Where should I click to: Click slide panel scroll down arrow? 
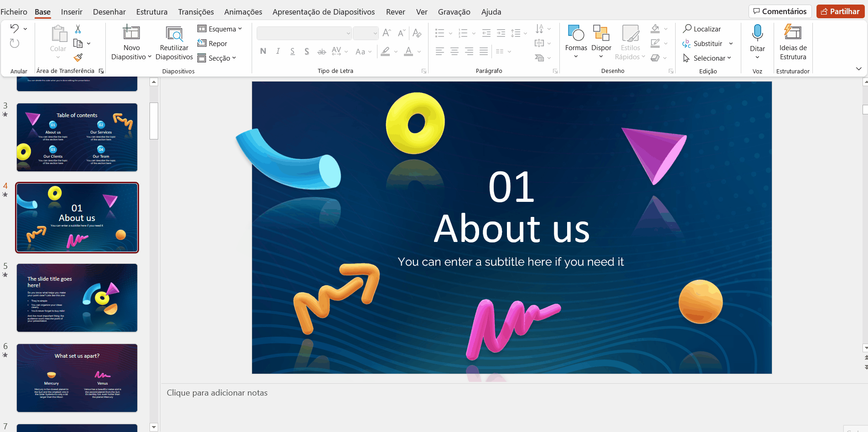tap(154, 427)
